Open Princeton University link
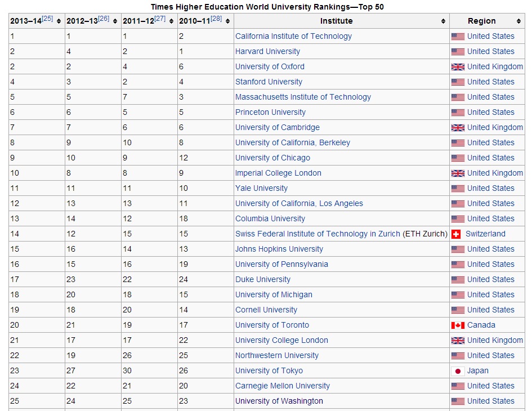Image resolution: width=532 pixels, height=411 pixels. click(270, 112)
